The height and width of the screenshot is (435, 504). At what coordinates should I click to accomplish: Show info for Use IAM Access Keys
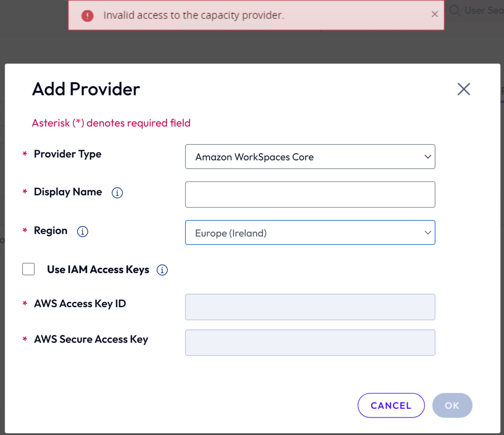(162, 270)
